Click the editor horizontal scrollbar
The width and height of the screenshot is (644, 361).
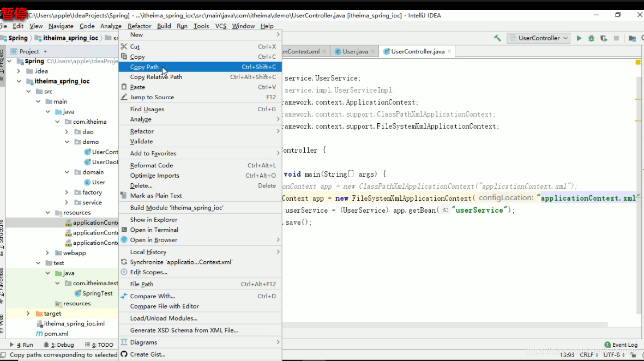(x=445, y=325)
